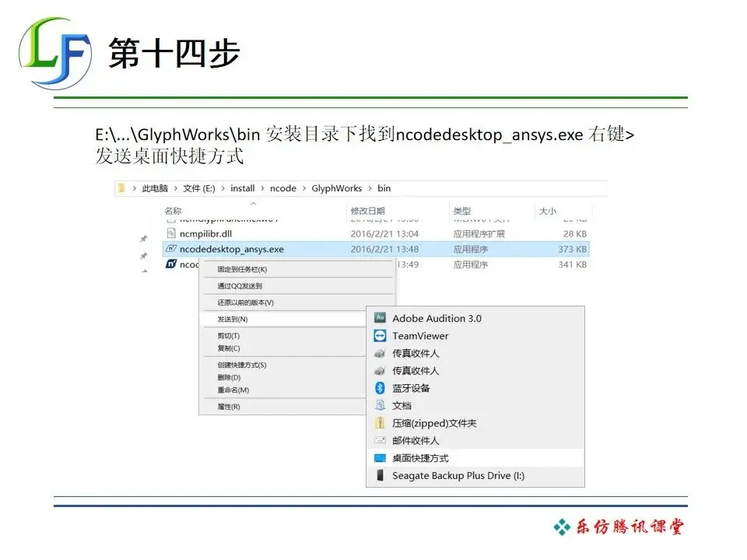Viewport: 747px width, 560px height.
Task: Click the Adobe Audition 3.0 icon in Send To submenu
Action: [380, 318]
